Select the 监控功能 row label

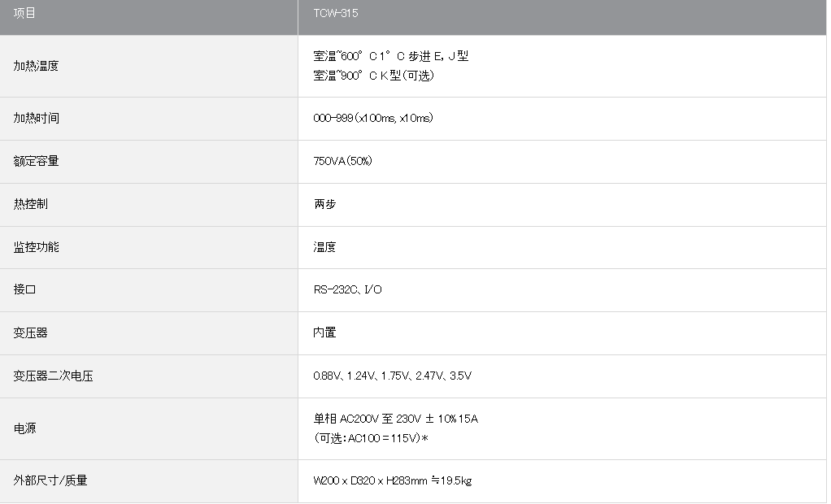click(x=37, y=247)
